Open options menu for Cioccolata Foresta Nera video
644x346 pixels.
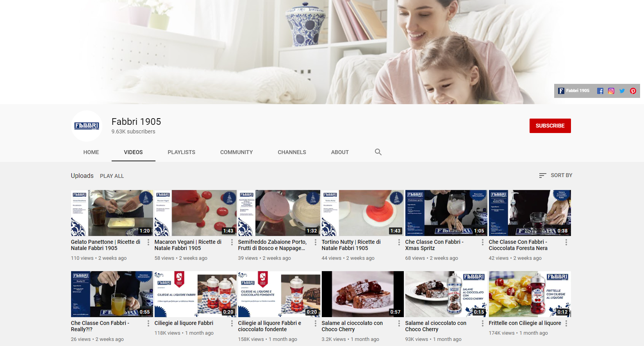pos(566,242)
